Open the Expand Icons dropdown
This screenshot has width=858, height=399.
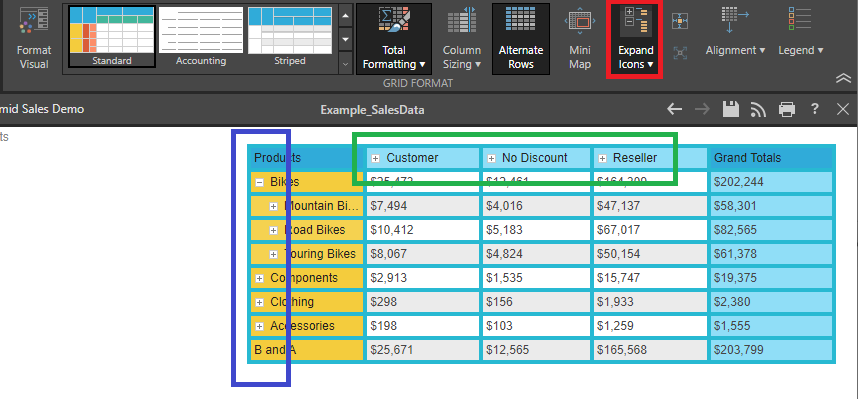click(x=636, y=38)
